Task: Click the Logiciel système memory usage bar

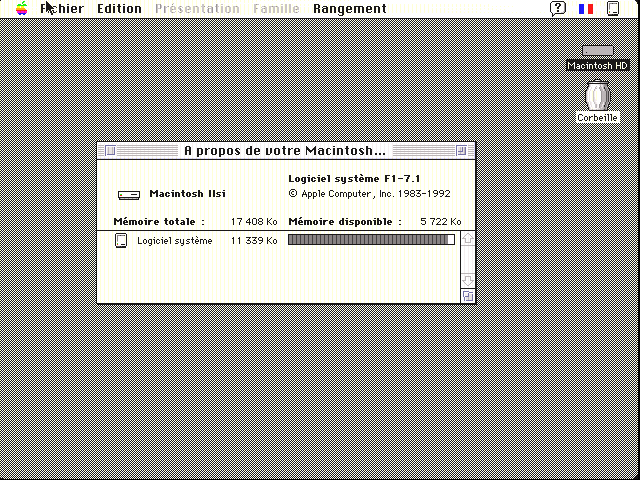Action: (371, 240)
